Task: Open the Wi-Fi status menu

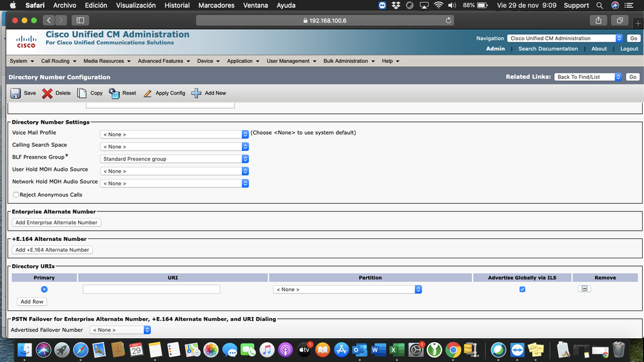Action: (x=438, y=5)
